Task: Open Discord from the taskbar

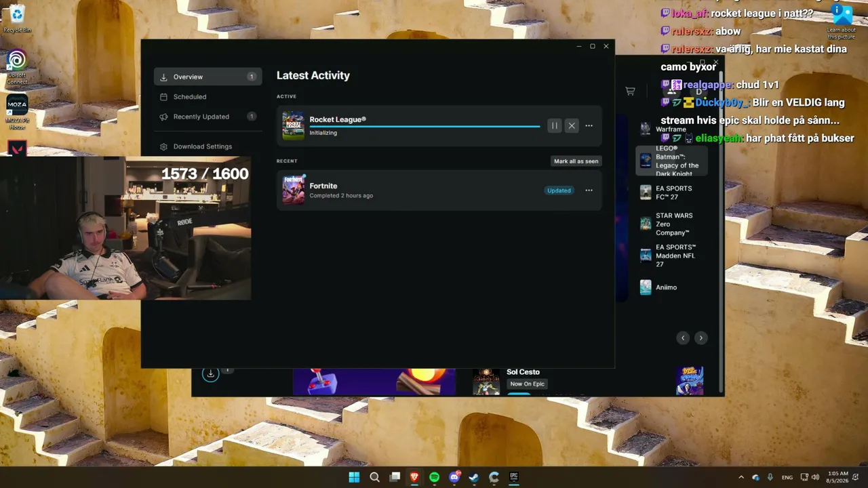Action: coord(454,477)
